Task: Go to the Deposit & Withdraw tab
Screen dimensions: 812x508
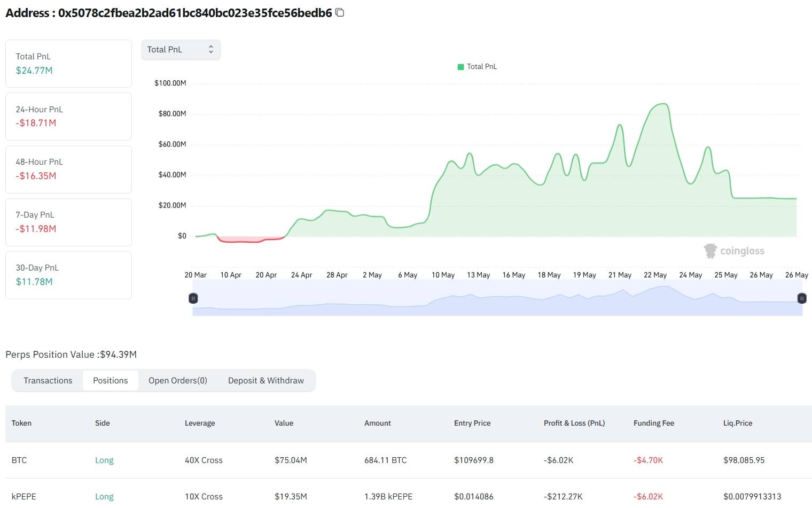Action: 266,380
